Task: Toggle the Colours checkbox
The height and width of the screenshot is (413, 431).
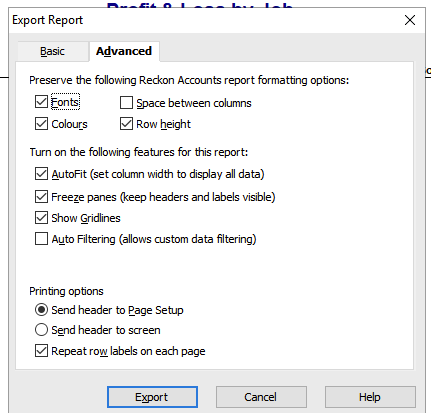Action: [41, 124]
